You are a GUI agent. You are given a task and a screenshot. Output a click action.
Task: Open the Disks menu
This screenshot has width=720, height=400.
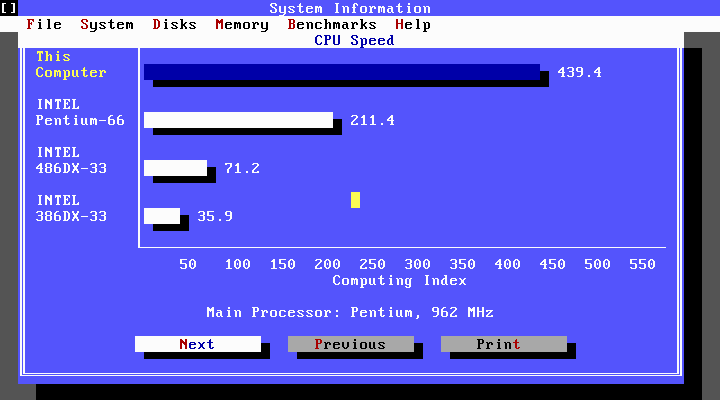174,24
